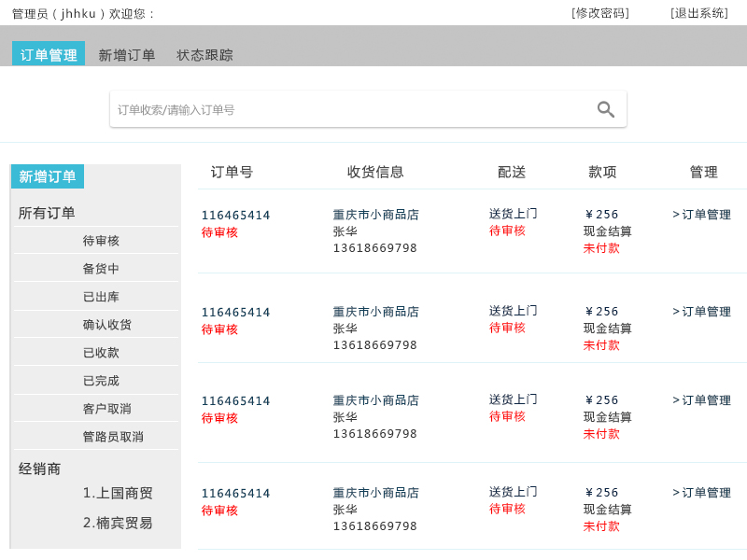Open 订单管理 for the first order row

click(702, 214)
